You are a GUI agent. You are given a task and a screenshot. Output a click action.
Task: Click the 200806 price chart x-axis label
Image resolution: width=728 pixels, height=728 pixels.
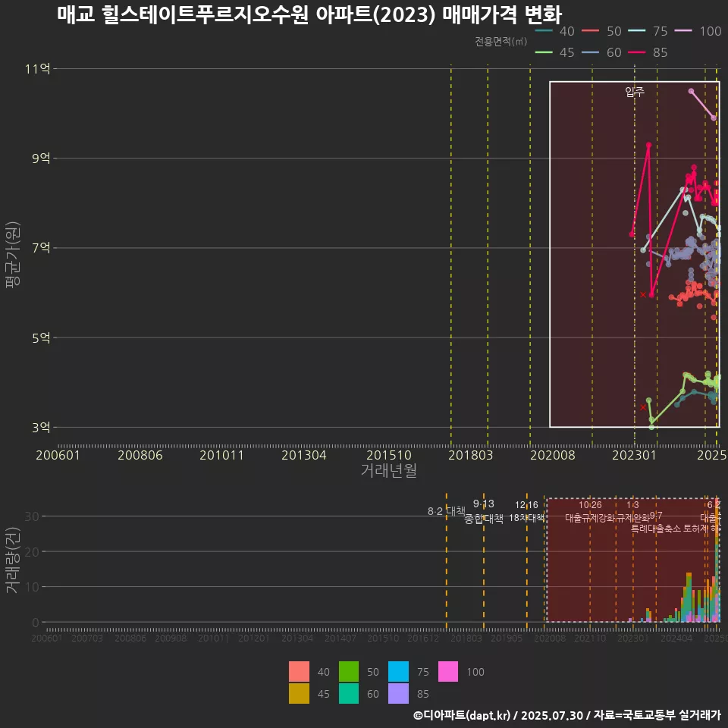coord(140,455)
